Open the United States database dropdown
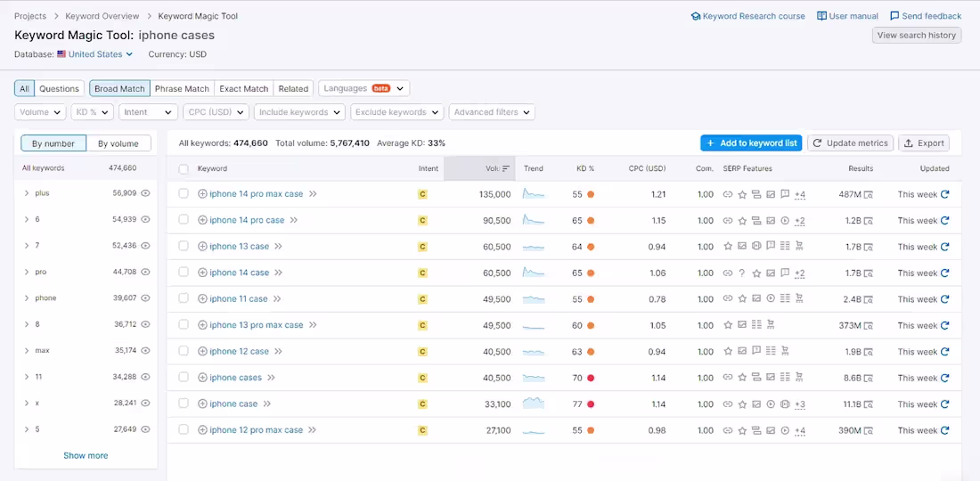 (95, 54)
